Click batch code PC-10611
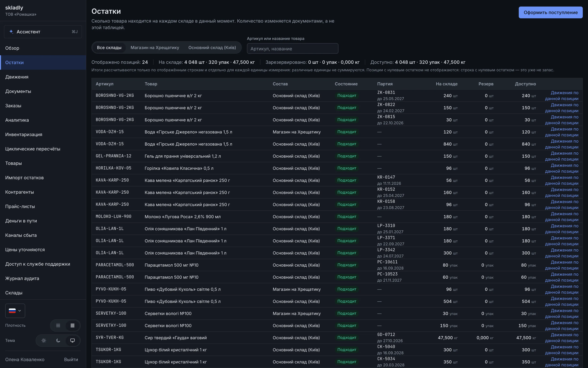588x368 pixels. coord(387,262)
